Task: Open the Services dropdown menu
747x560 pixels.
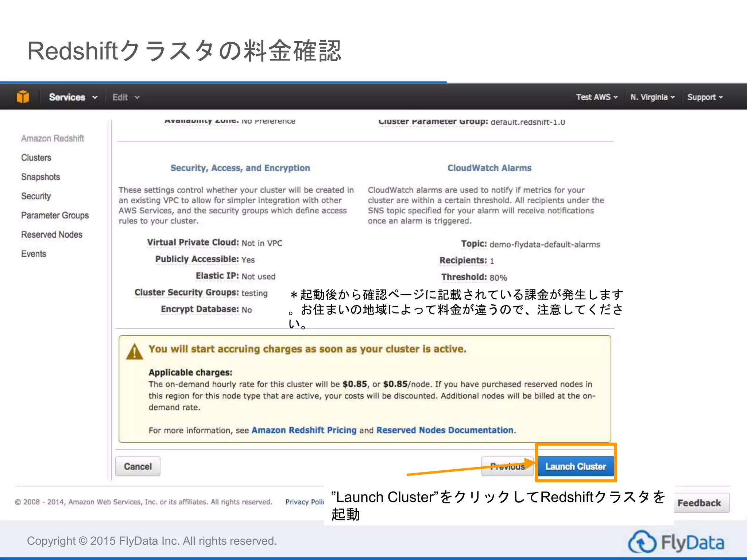Action: point(73,97)
